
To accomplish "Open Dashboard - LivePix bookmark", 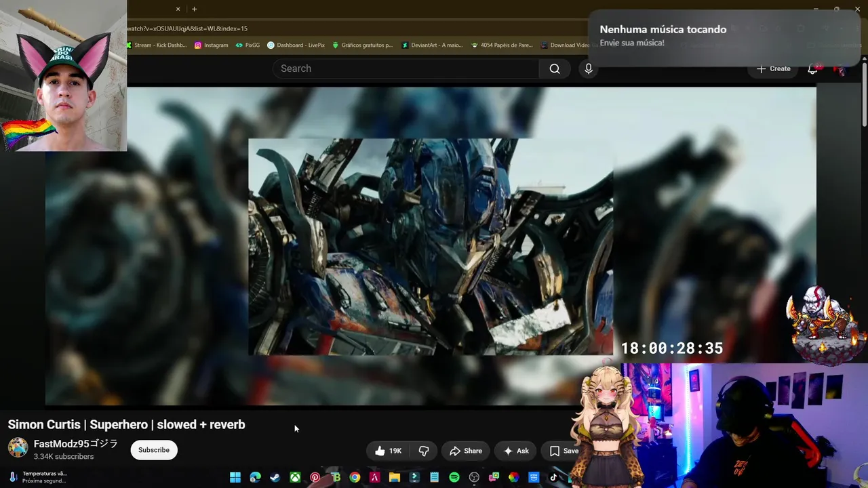I will pyautogui.click(x=296, y=45).
